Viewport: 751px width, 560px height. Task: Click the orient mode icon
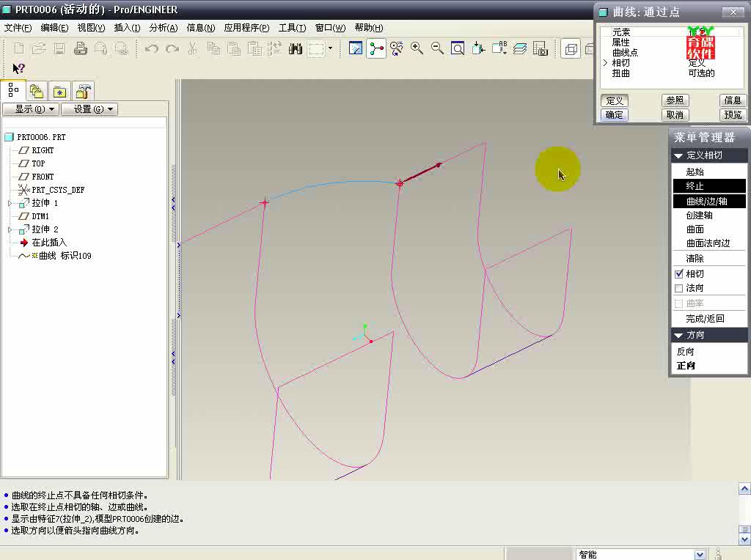tap(397, 48)
